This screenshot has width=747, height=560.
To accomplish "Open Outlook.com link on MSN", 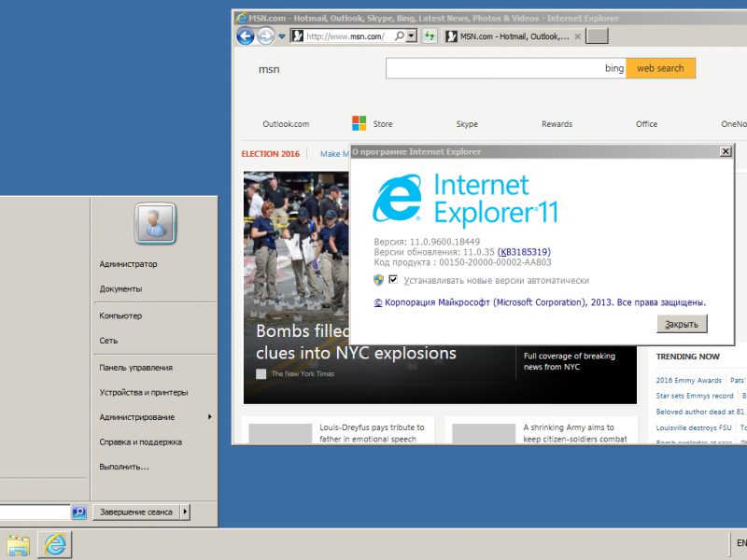I will tap(286, 124).
